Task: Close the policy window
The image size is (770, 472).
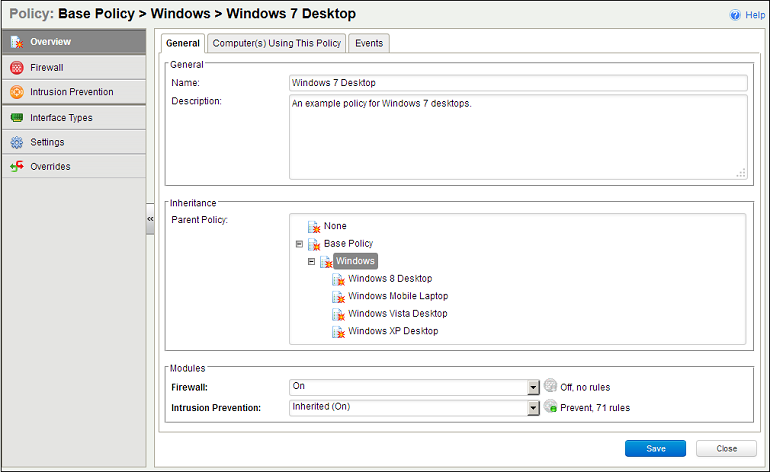Action: (726, 448)
